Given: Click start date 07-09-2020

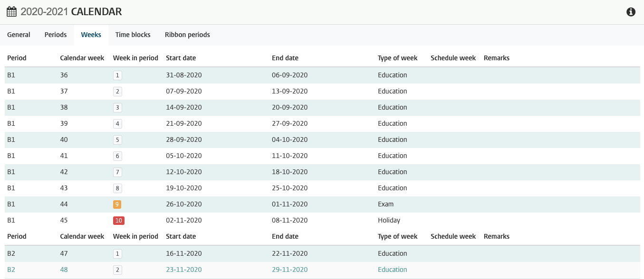Looking at the screenshot, I should [x=184, y=91].
